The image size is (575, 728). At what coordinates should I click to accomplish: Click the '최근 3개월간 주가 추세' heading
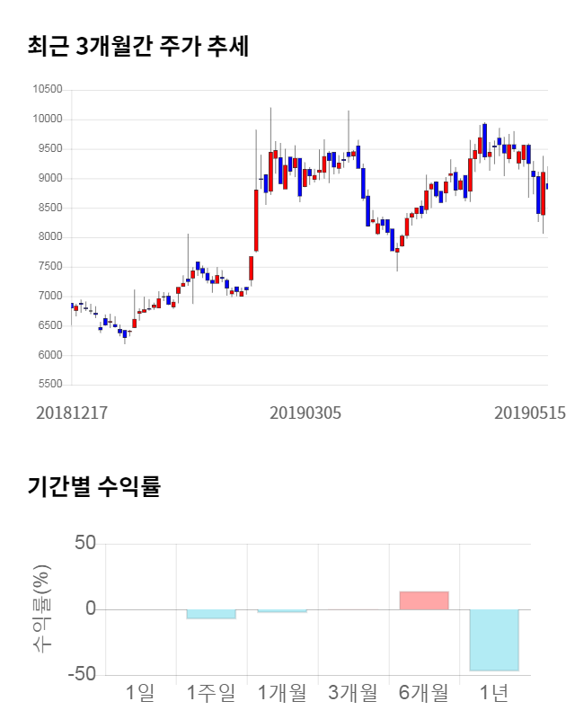pyautogui.click(x=138, y=47)
